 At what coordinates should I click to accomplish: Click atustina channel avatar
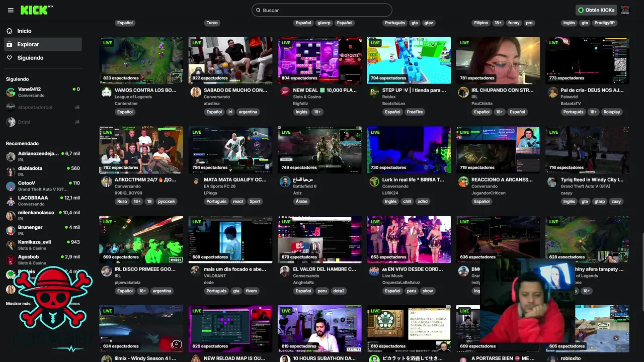[196, 92]
